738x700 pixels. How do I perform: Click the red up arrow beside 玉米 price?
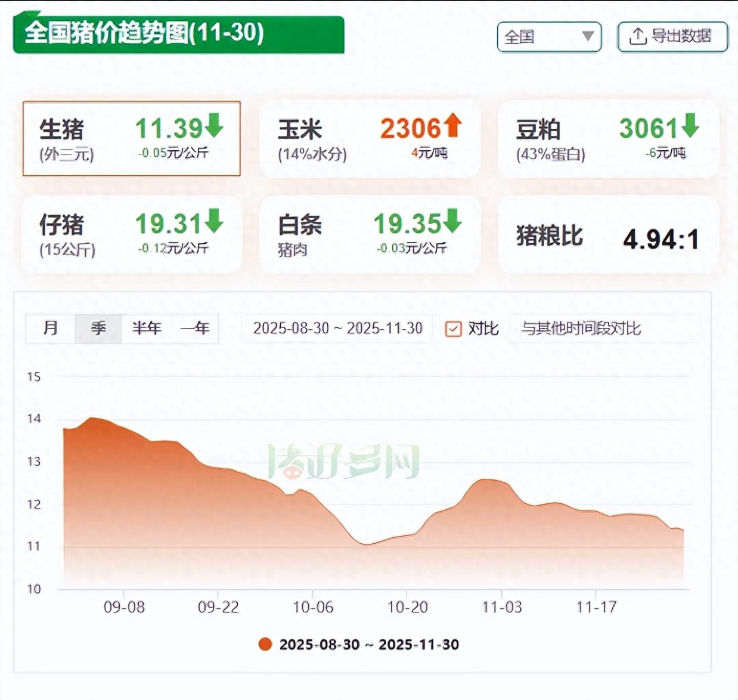(453, 126)
